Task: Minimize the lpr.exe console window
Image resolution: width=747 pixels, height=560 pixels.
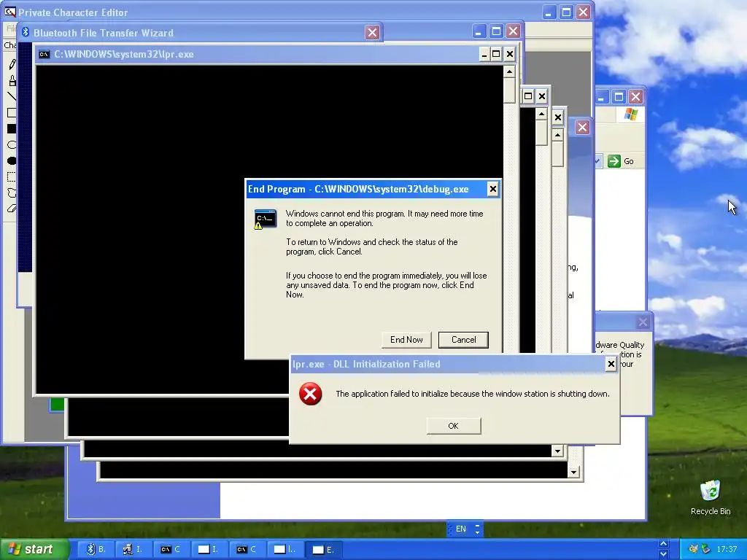Action: [x=484, y=54]
